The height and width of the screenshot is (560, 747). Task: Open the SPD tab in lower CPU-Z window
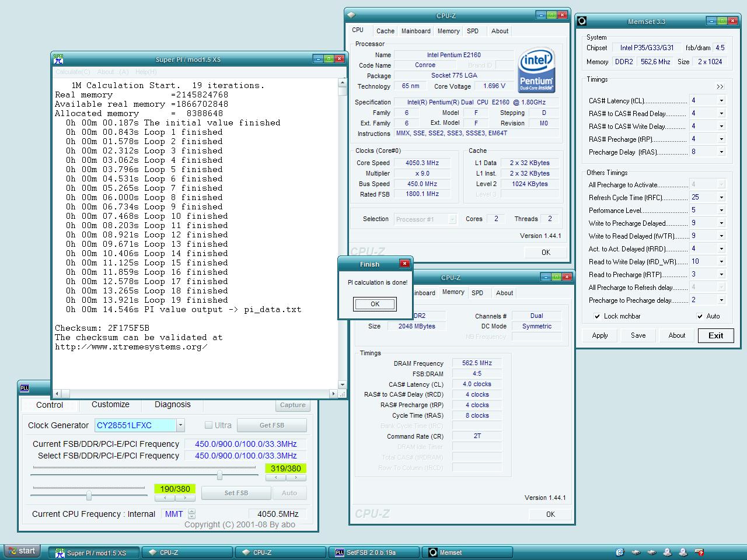point(477,293)
